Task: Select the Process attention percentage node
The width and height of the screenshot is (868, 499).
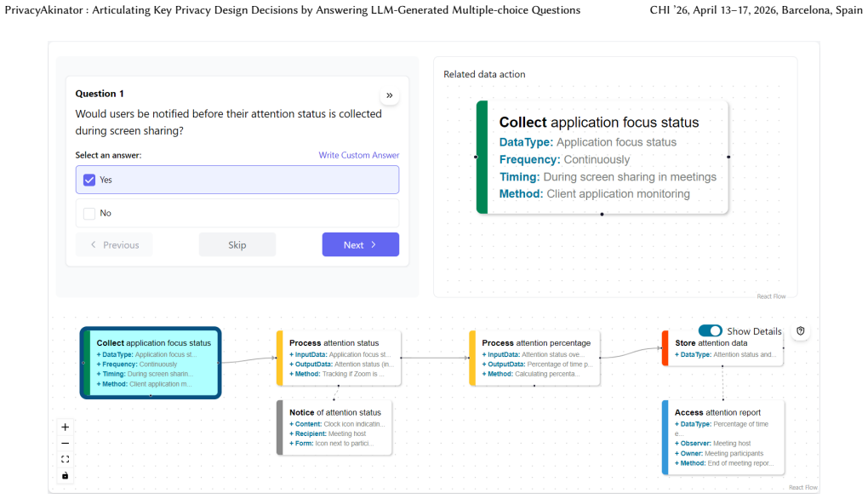Action: (x=534, y=358)
